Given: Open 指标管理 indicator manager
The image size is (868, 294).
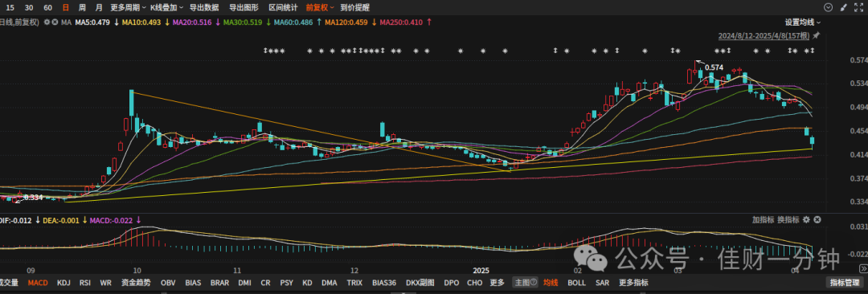Looking at the screenshot, I should [x=845, y=283].
